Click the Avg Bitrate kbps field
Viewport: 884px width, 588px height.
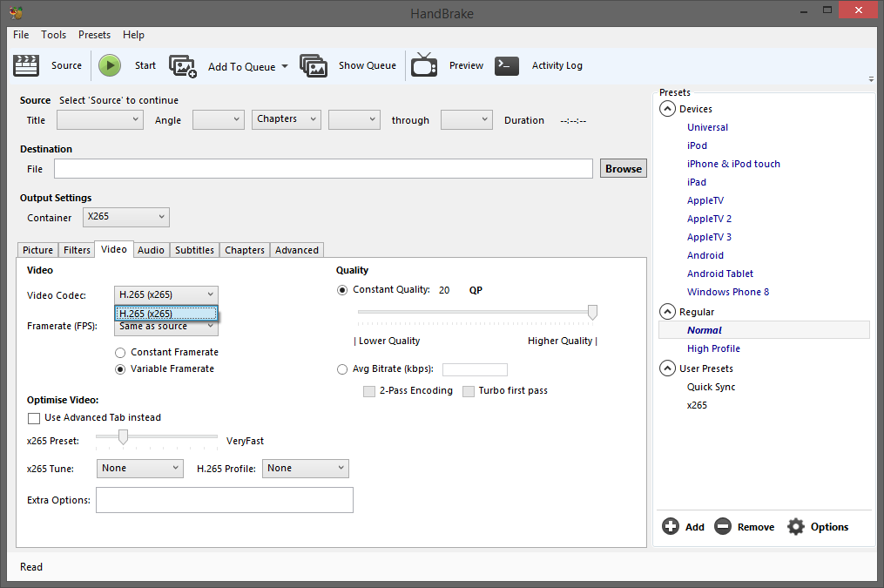click(x=475, y=370)
